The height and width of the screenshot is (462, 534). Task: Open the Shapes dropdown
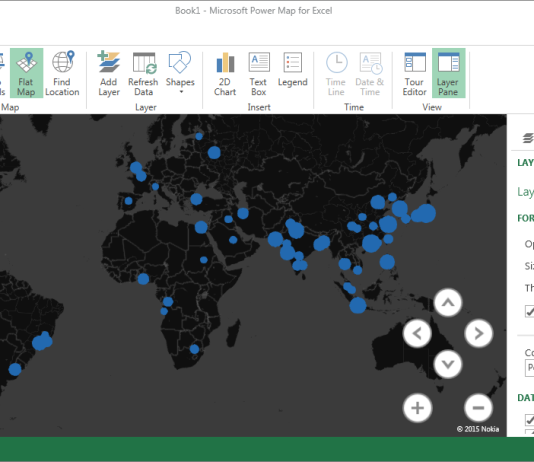180,73
